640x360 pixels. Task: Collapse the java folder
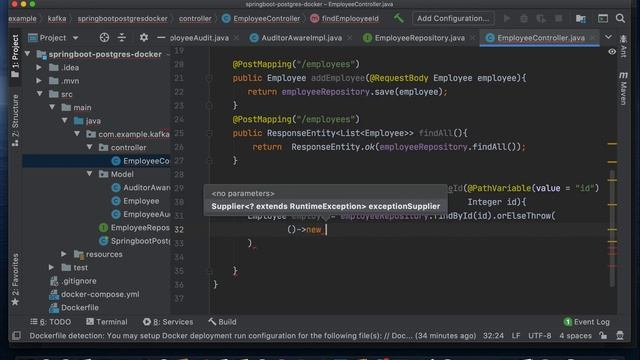coord(65,121)
